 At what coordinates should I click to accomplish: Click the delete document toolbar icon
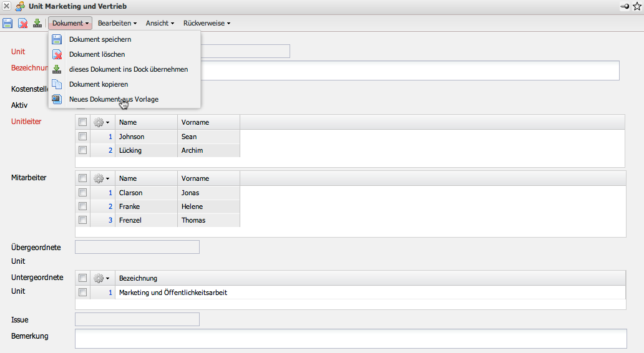pyautogui.click(x=22, y=23)
